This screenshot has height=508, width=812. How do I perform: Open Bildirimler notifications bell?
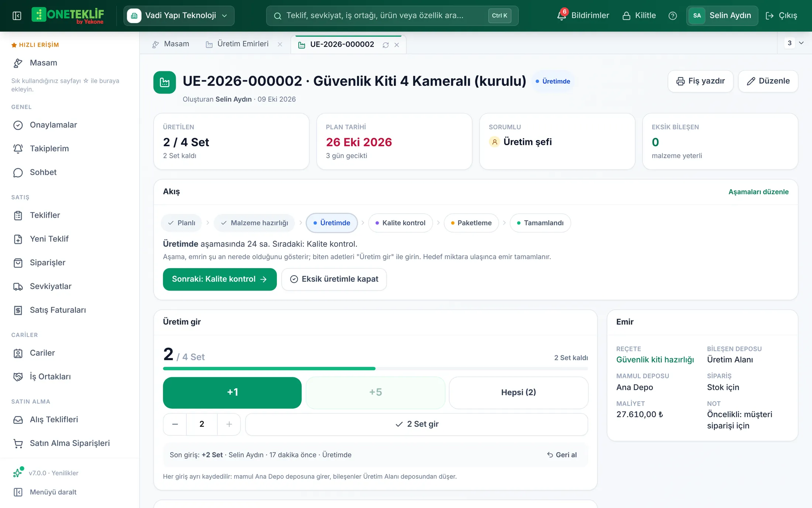pyautogui.click(x=583, y=16)
